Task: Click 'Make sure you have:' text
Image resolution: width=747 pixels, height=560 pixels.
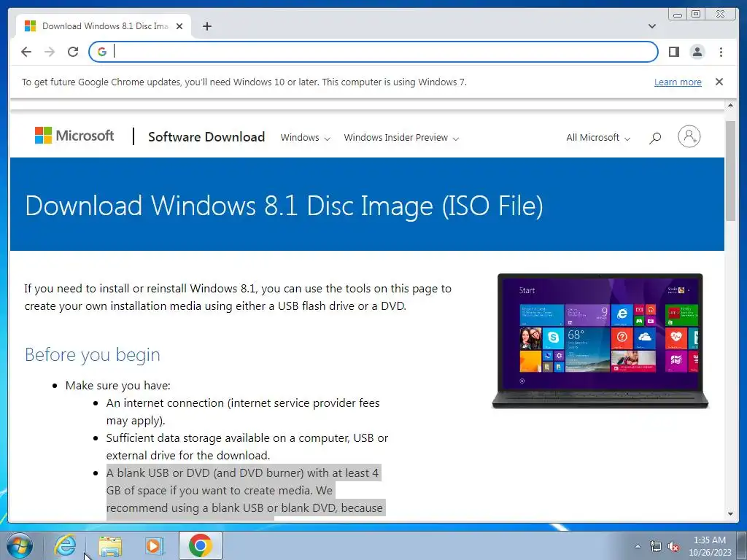Action: tap(117, 385)
